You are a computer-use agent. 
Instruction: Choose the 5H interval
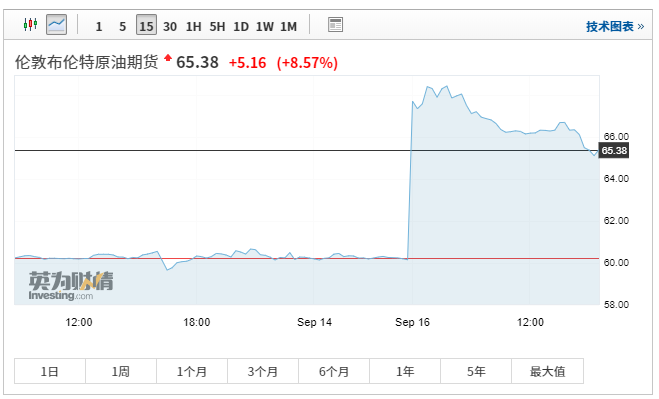(x=217, y=26)
